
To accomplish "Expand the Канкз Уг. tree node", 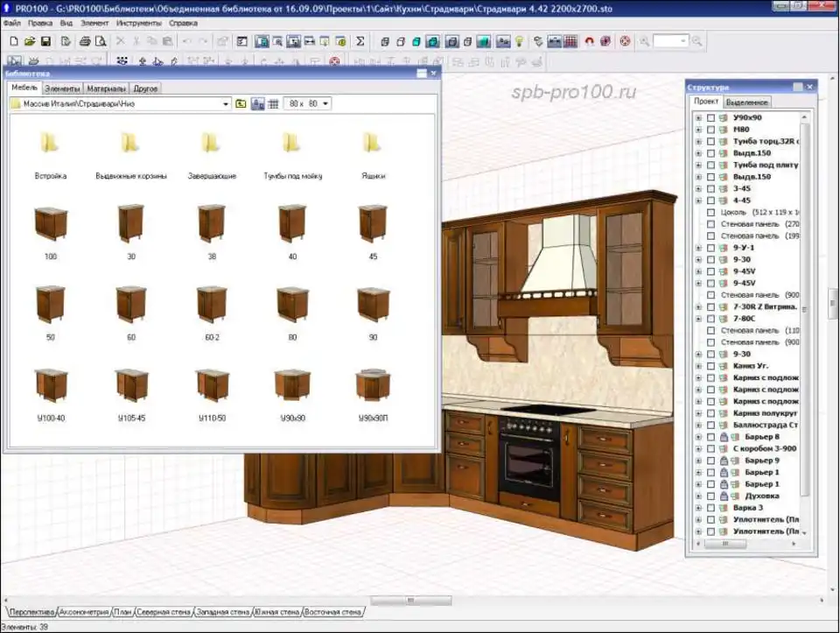I will coord(698,366).
